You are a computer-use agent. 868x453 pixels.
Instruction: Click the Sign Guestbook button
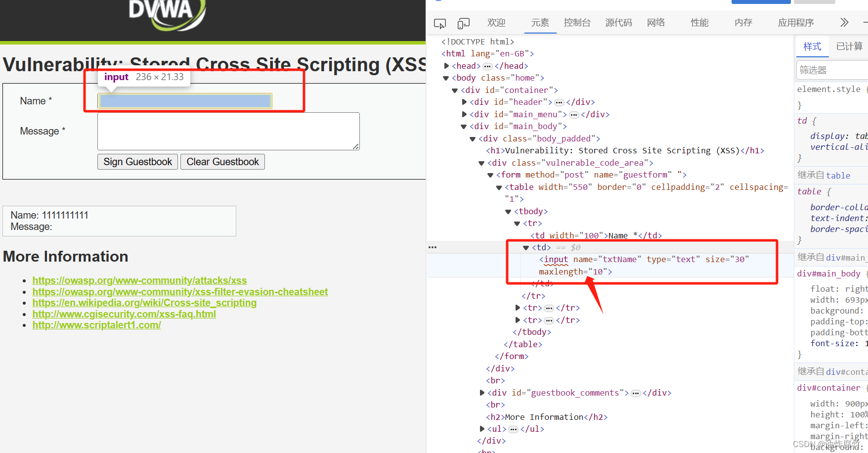coord(137,162)
